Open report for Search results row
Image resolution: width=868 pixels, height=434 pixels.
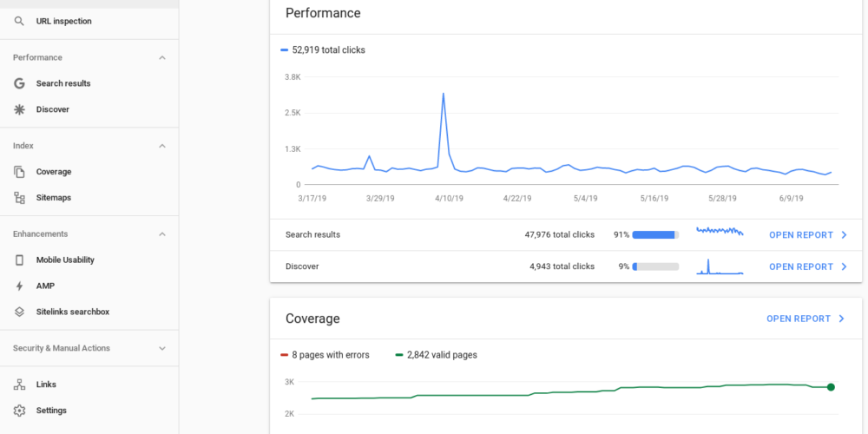tap(807, 235)
